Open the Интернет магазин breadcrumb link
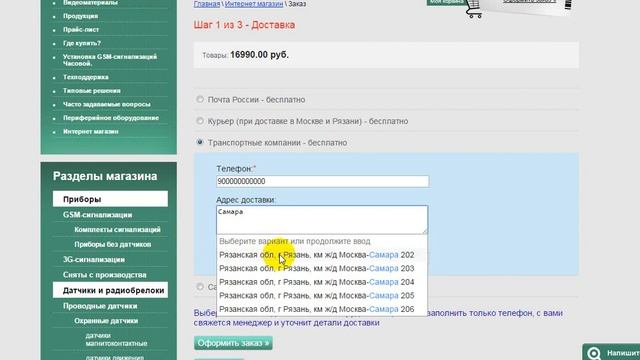The width and height of the screenshot is (640, 360). (x=254, y=4)
